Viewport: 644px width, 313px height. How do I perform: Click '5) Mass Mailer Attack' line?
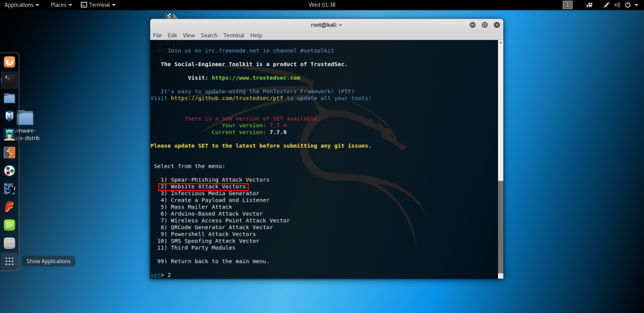pyautogui.click(x=196, y=207)
